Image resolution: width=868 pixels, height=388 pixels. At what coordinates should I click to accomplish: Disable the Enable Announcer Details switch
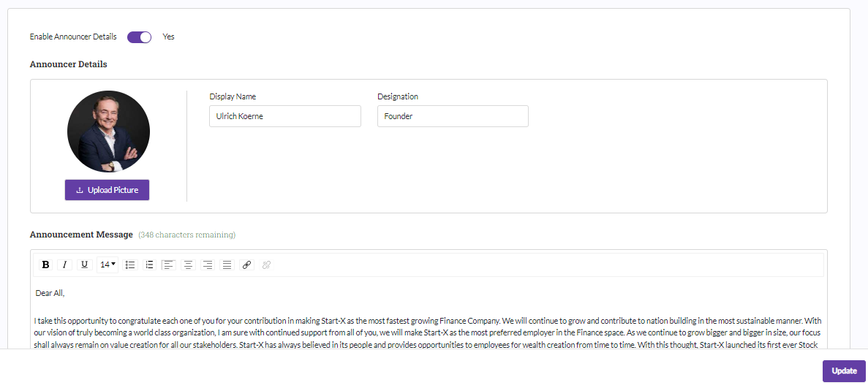140,37
